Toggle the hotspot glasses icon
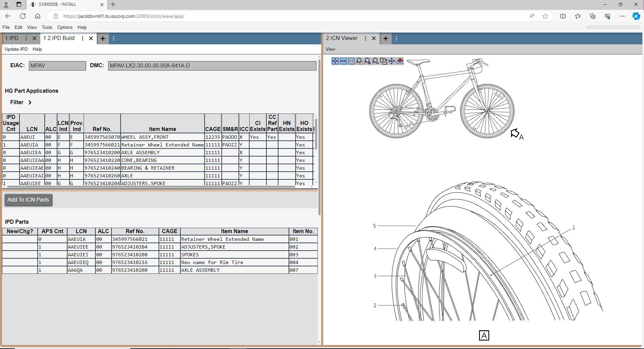Viewport: 644px width, 349px height. [x=400, y=61]
